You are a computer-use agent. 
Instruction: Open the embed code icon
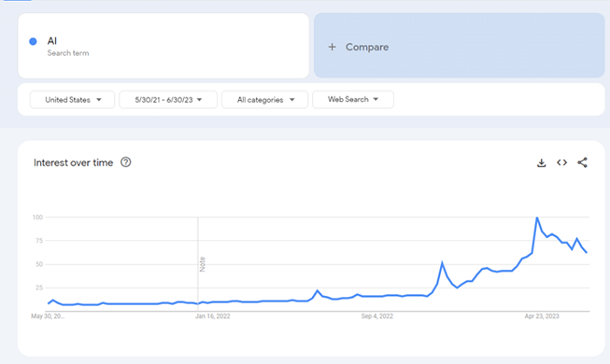pyautogui.click(x=562, y=163)
